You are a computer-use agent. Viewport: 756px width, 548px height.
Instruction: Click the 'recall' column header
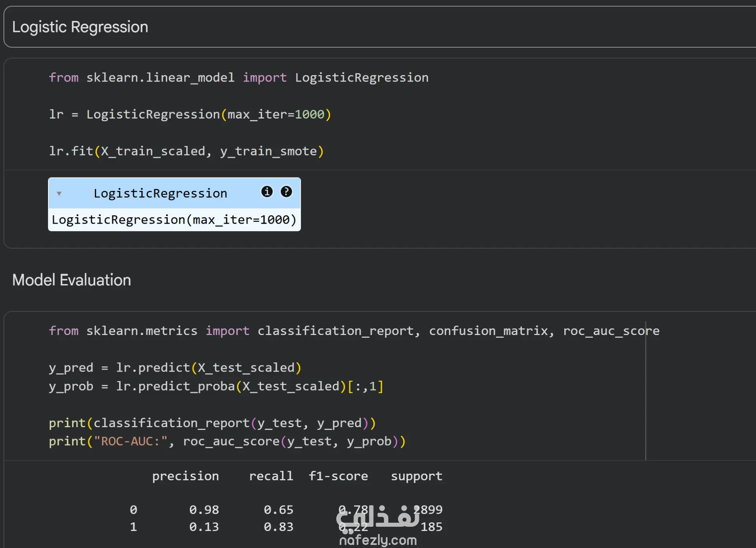click(x=271, y=476)
